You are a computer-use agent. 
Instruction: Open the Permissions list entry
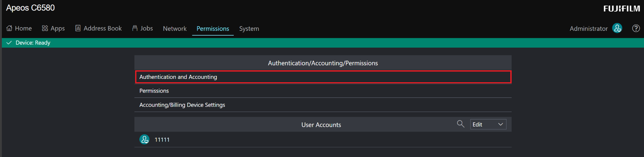(154, 91)
